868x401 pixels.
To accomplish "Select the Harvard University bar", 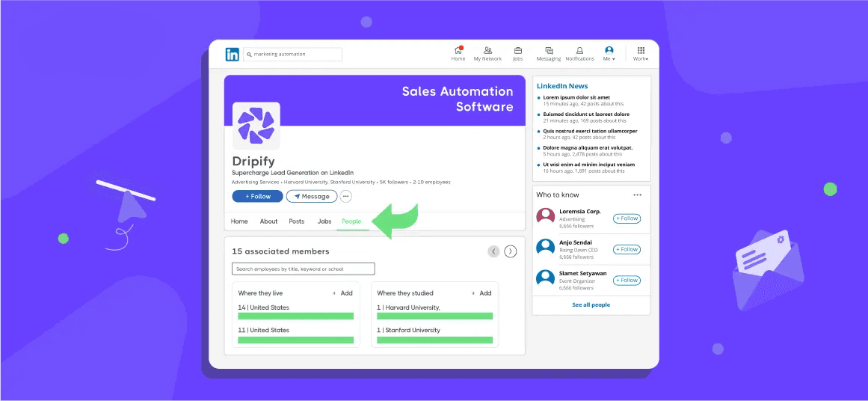I will [x=434, y=316].
